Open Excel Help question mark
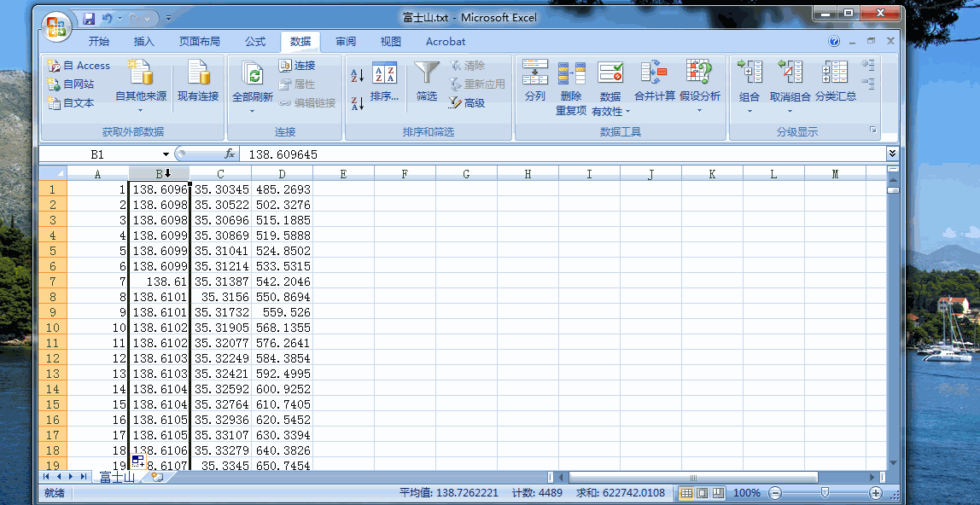This screenshot has height=505, width=980. pos(834,41)
